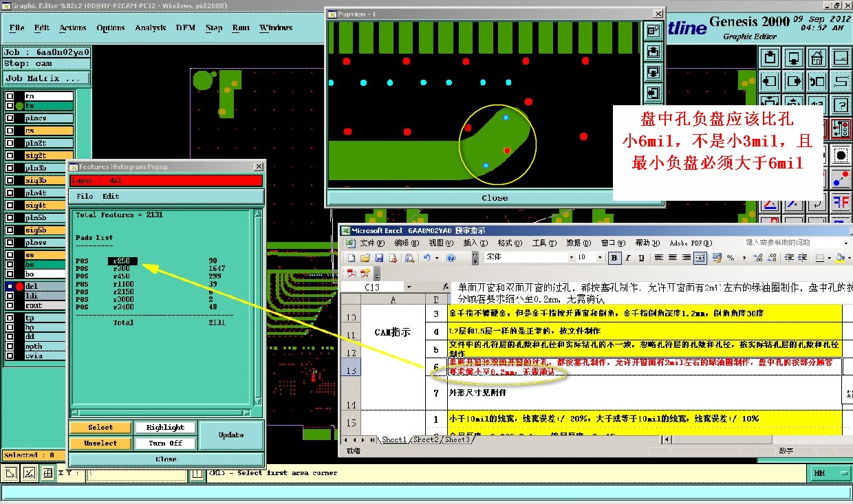Toggle checkbox for layer sig5b
Image resolution: width=853 pixels, height=504 pixels.
(x=10, y=230)
